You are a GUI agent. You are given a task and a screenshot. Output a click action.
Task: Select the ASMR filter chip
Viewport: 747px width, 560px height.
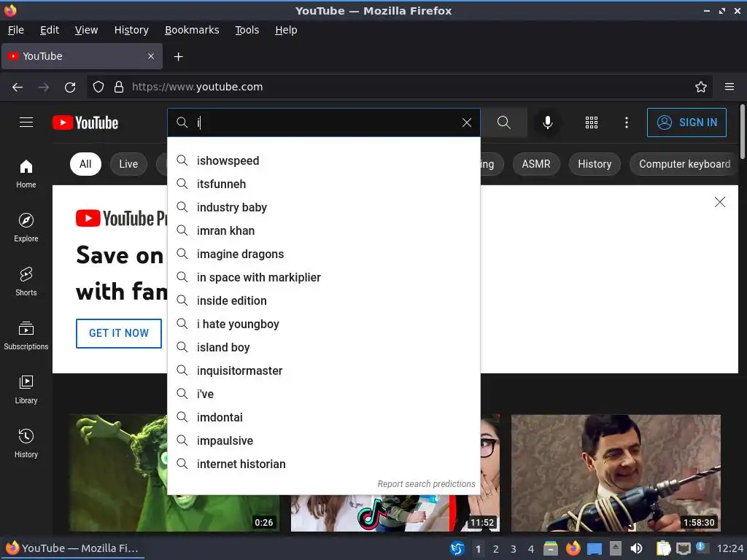[x=536, y=164]
